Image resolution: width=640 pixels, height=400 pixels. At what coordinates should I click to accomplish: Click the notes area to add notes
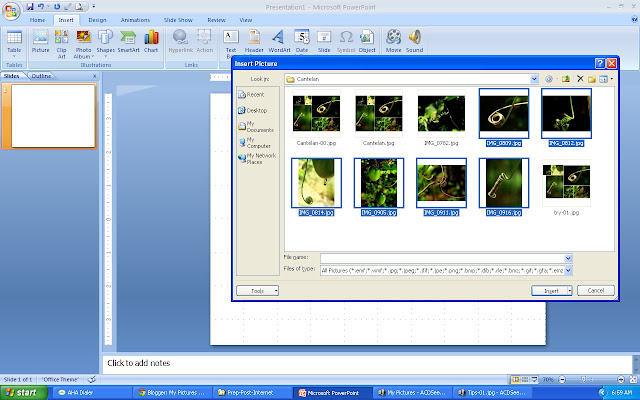pyautogui.click(x=367, y=364)
